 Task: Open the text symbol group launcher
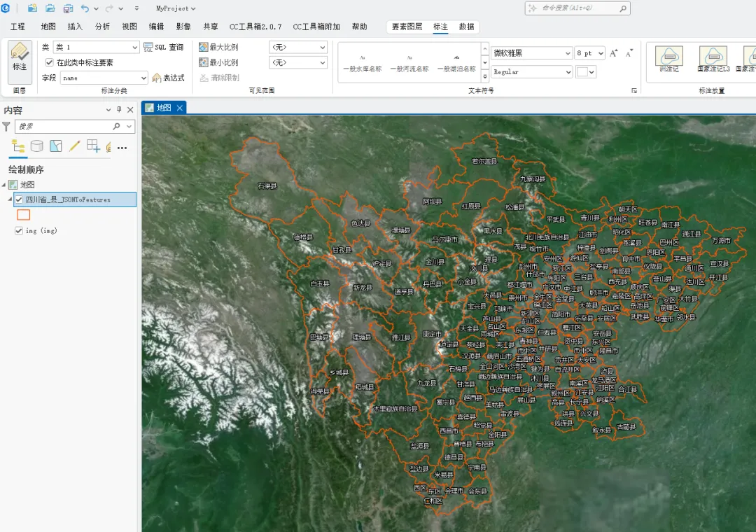tap(634, 91)
